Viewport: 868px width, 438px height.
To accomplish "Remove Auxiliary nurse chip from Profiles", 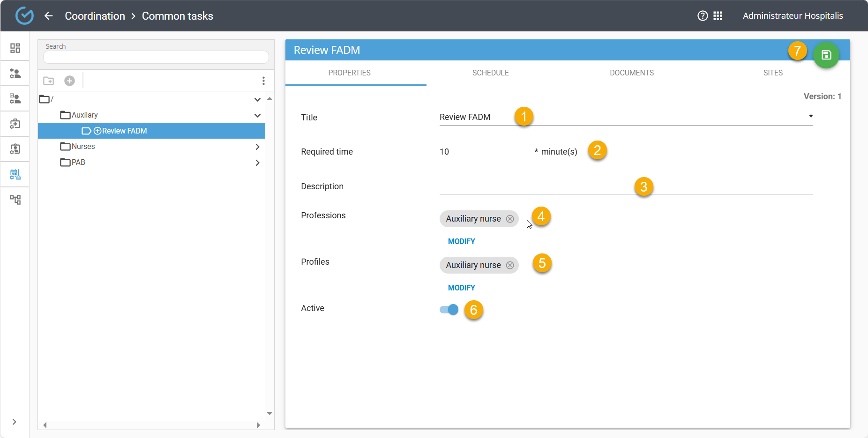I will [x=510, y=265].
